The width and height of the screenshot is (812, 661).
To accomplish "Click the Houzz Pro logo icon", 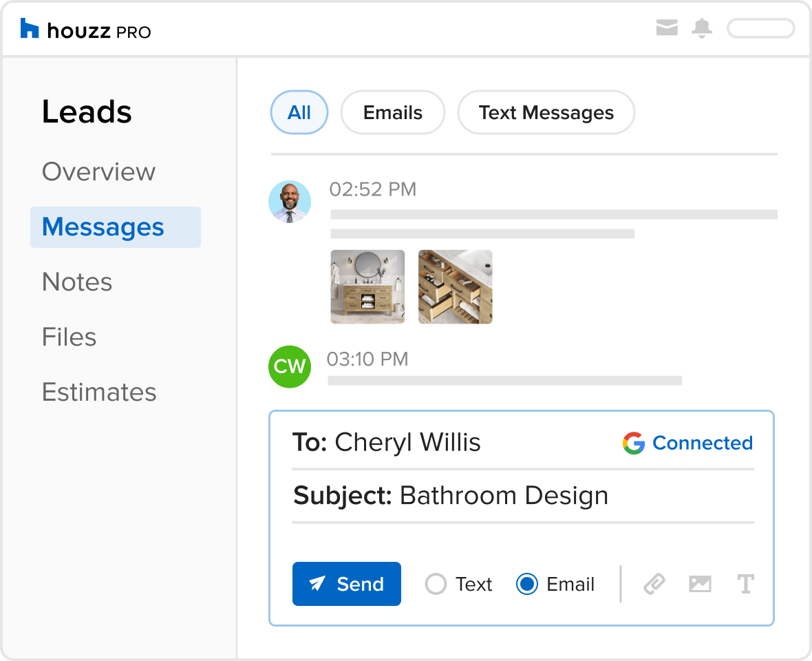I will [x=30, y=29].
